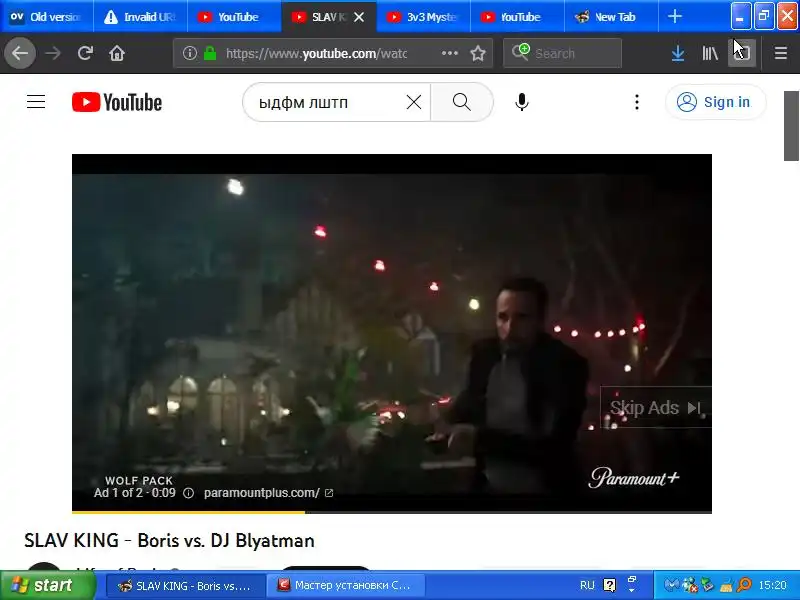Show site information icon in address bar
Image resolution: width=800 pixels, height=600 pixels.
pos(190,53)
